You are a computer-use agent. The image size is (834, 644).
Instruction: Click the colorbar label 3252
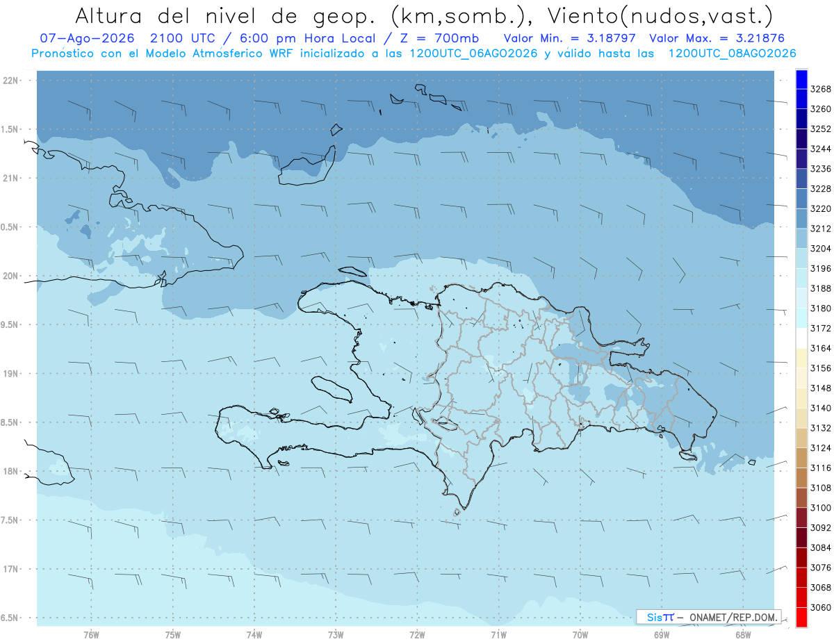(820, 129)
